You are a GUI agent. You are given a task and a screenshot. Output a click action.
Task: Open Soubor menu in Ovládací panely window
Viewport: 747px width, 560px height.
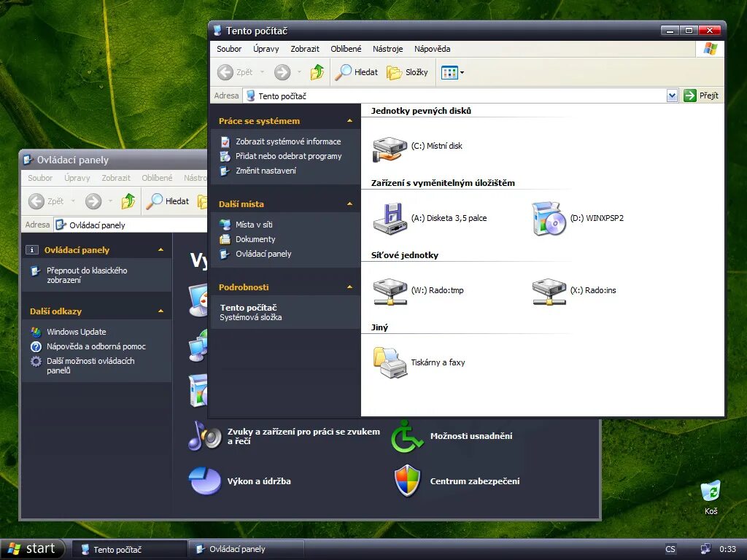point(40,178)
